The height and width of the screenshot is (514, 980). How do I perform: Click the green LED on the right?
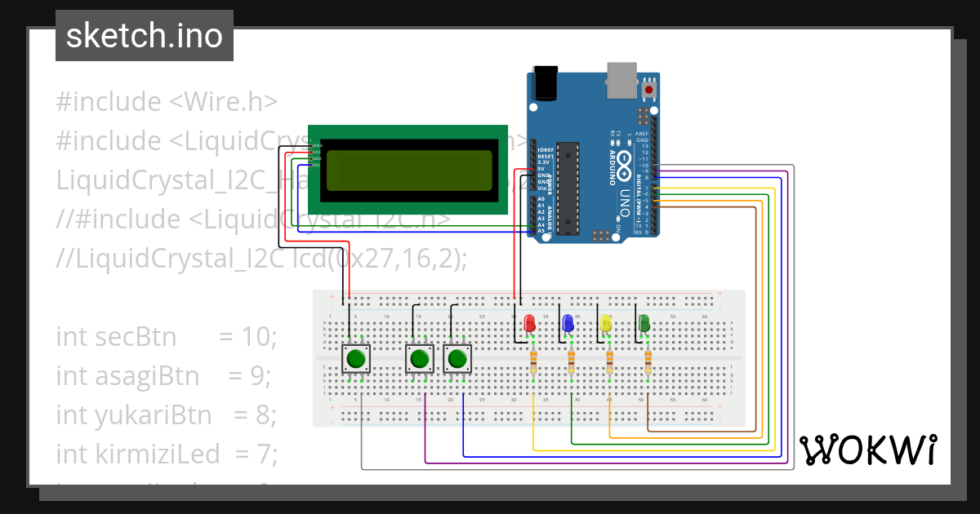coord(644,321)
